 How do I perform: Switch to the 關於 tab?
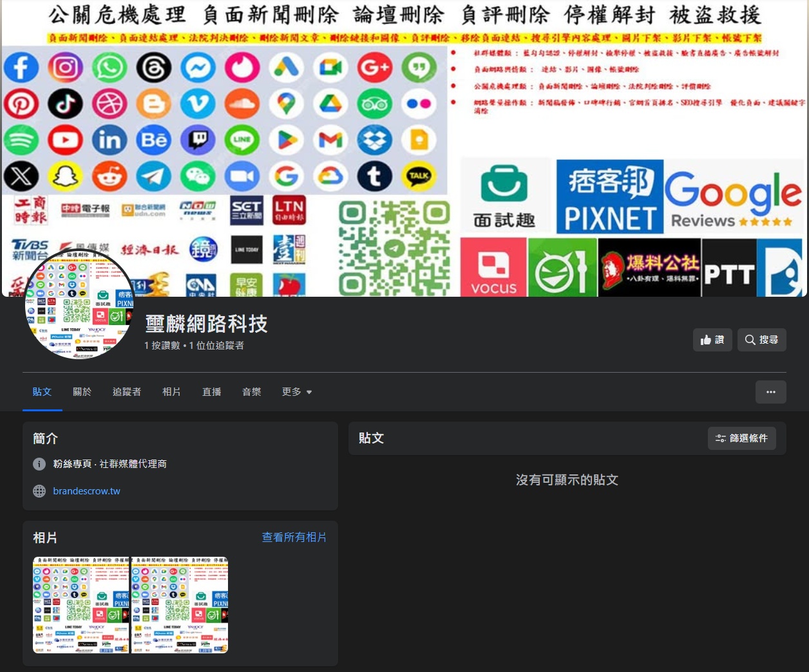click(x=82, y=391)
